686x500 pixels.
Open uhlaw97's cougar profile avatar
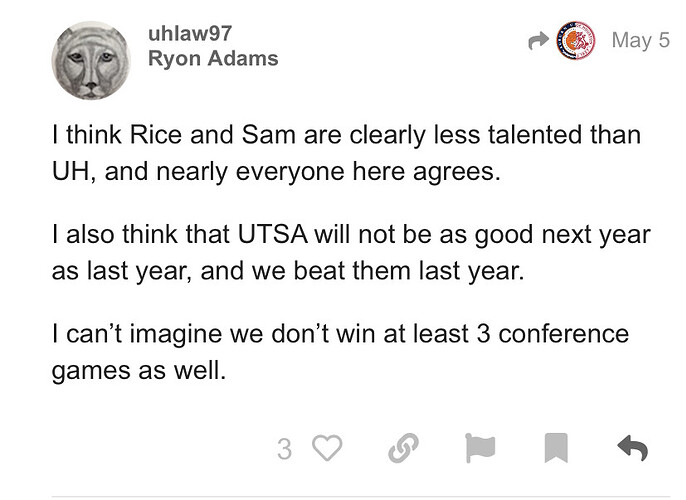tap(91, 60)
